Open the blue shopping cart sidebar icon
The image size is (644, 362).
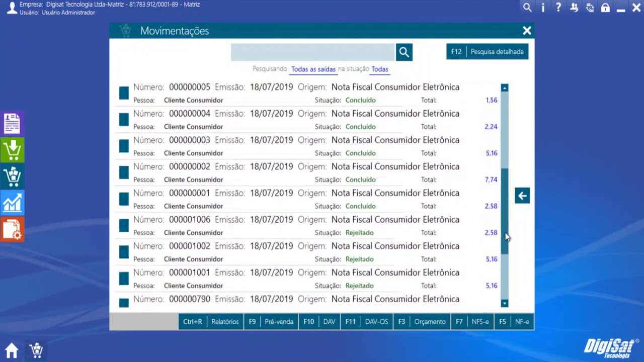pyautogui.click(x=12, y=176)
